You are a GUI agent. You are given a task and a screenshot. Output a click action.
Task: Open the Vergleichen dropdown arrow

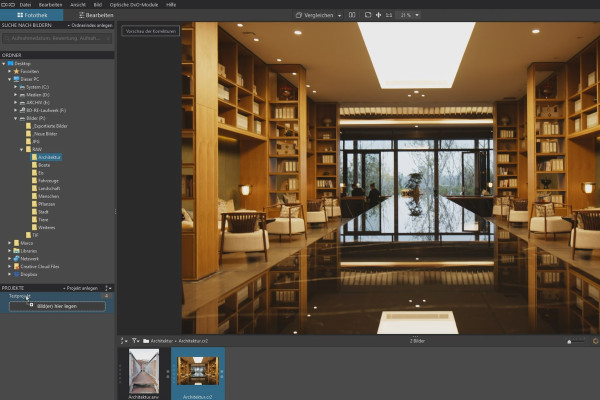point(339,15)
